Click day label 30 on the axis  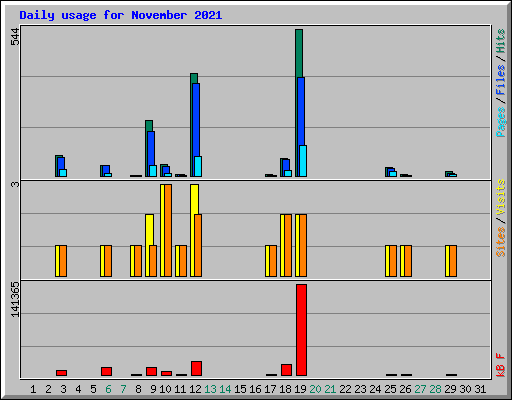pos(465,389)
